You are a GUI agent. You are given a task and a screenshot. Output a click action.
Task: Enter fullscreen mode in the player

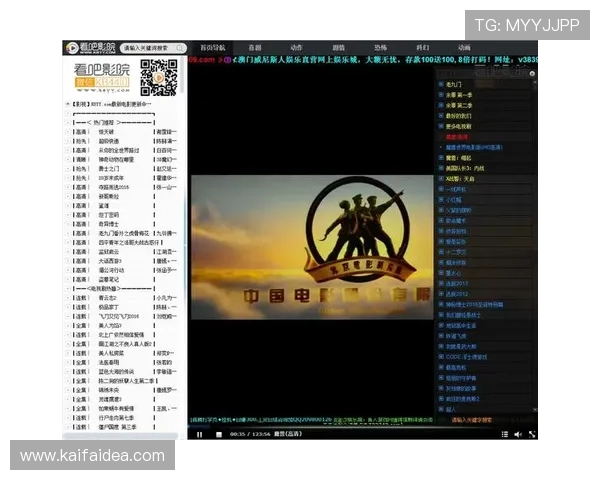[x=532, y=434]
